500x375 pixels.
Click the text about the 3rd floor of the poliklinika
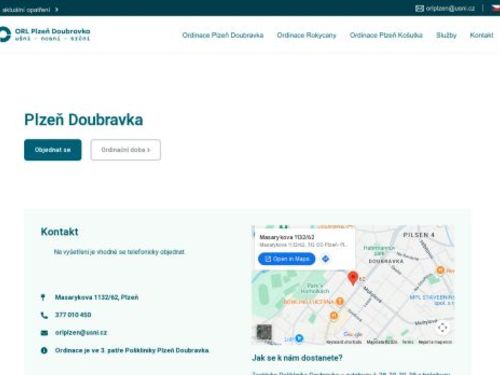tap(132, 350)
